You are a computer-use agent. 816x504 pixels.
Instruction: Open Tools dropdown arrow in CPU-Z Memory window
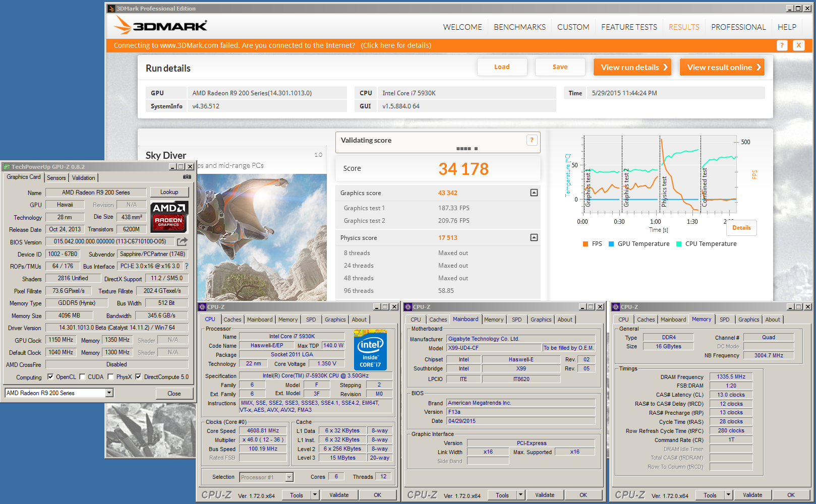729,495
